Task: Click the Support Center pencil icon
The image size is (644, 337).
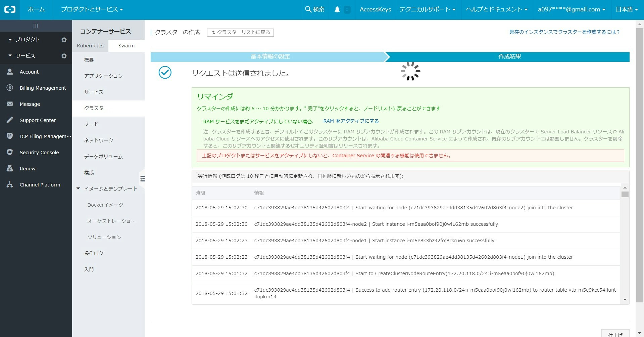Action: tap(10, 120)
